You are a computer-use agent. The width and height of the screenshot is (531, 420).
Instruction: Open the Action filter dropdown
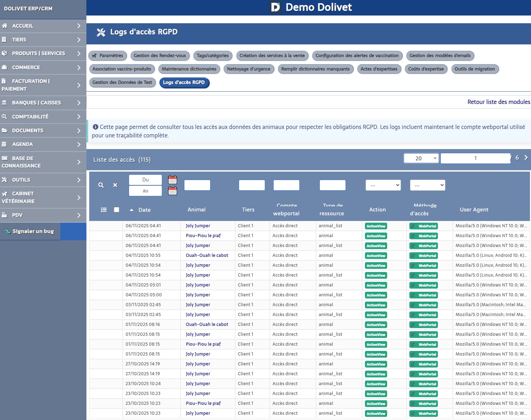point(383,185)
